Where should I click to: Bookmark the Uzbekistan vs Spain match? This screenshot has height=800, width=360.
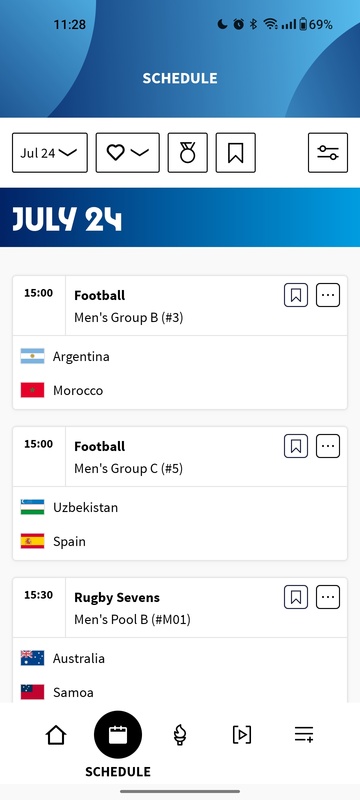296,446
